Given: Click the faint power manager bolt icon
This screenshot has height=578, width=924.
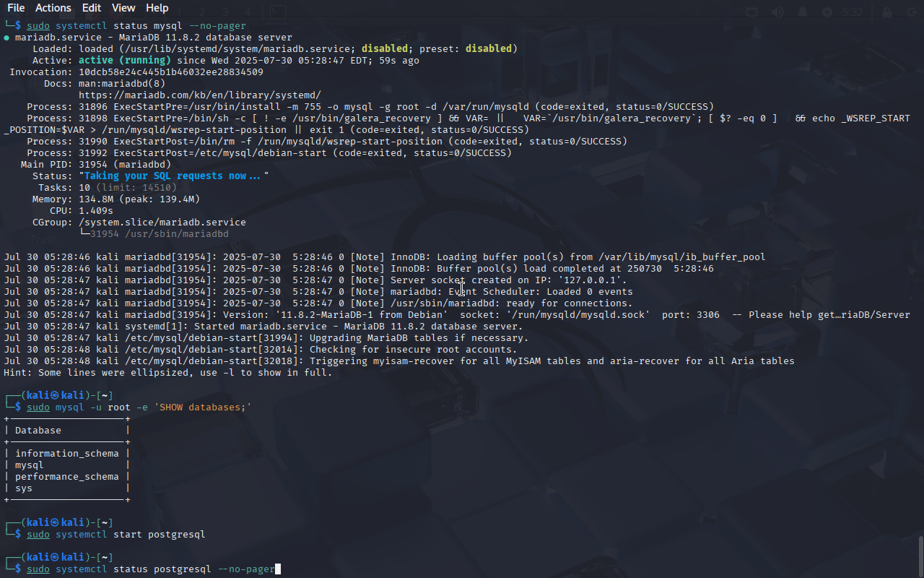Looking at the screenshot, I should pos(827,12).
